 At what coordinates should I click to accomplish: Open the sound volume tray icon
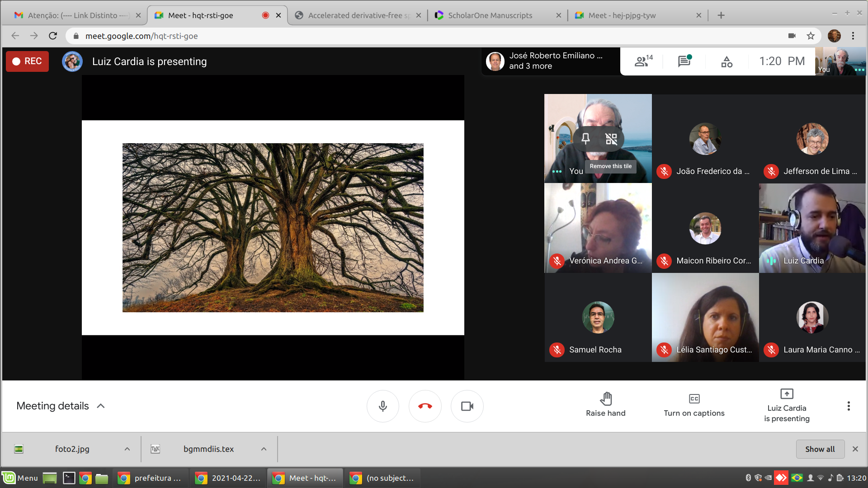point(830,478)
